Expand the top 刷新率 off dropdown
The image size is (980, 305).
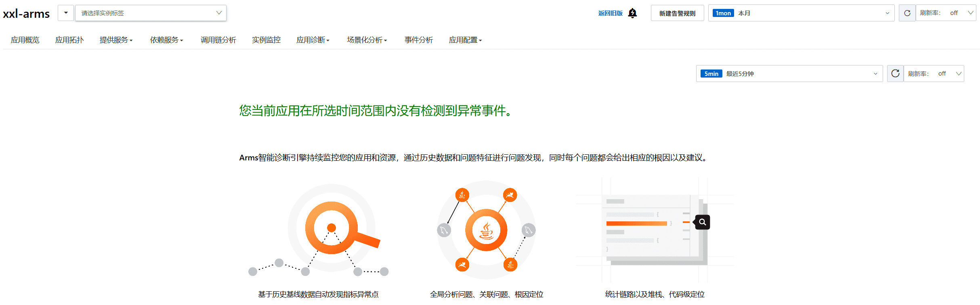tap(946, 13)
